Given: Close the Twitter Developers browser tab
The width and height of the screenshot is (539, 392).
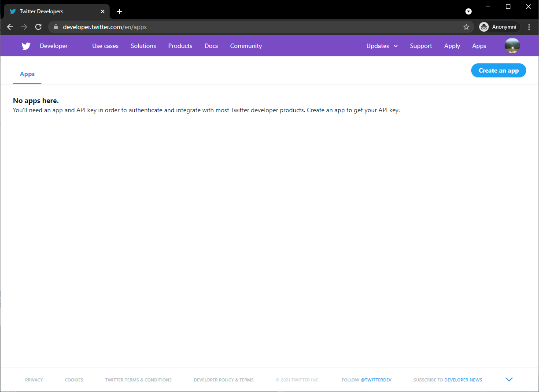Looking at the screenshot, I should (103, 11).
